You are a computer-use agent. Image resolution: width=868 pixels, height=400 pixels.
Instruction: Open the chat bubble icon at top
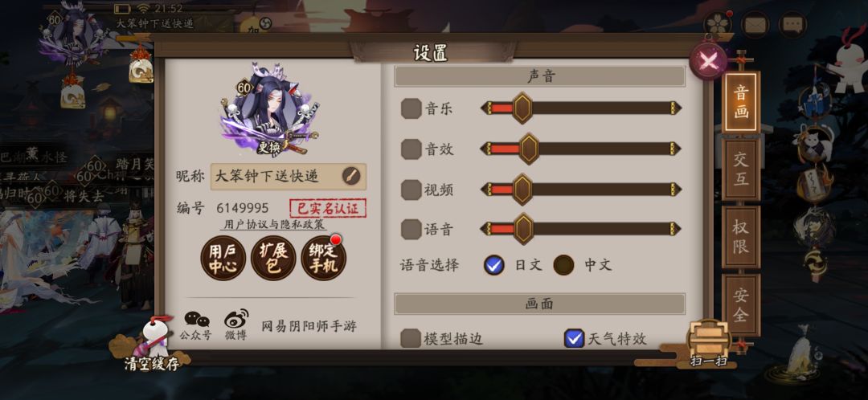[792, 24]
